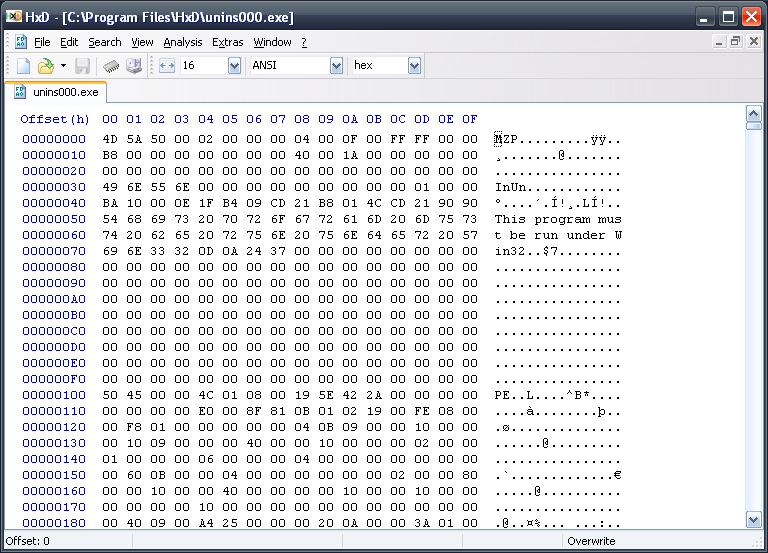Click the first byte 4D at offset 0

point(110,139)
